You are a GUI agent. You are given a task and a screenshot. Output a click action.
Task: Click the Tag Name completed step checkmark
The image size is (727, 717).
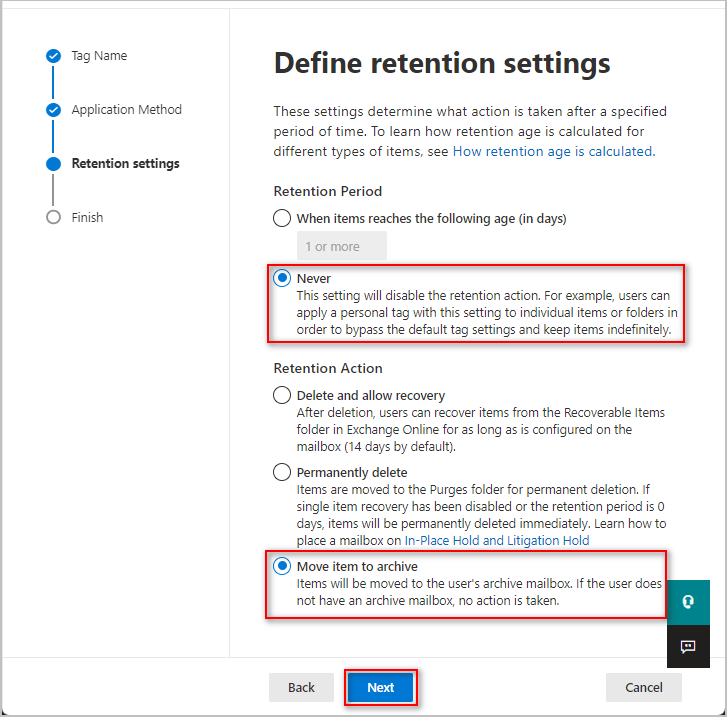pos(53,56)
